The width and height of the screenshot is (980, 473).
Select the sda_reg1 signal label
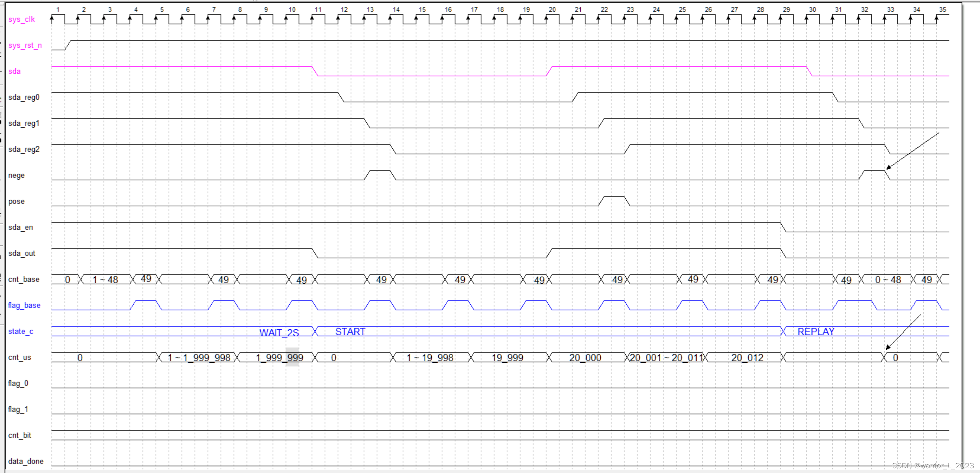pyautogui.click(x=24, y=123)
